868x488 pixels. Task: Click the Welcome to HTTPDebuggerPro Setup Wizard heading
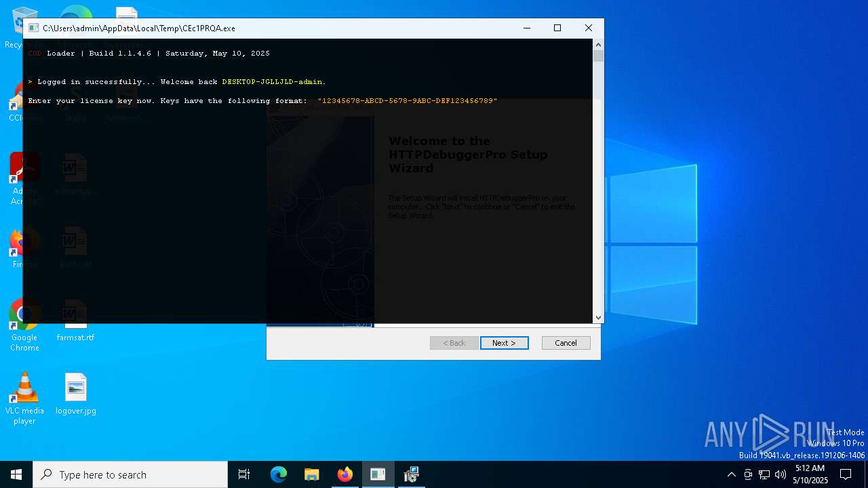[x=468, y=155]
